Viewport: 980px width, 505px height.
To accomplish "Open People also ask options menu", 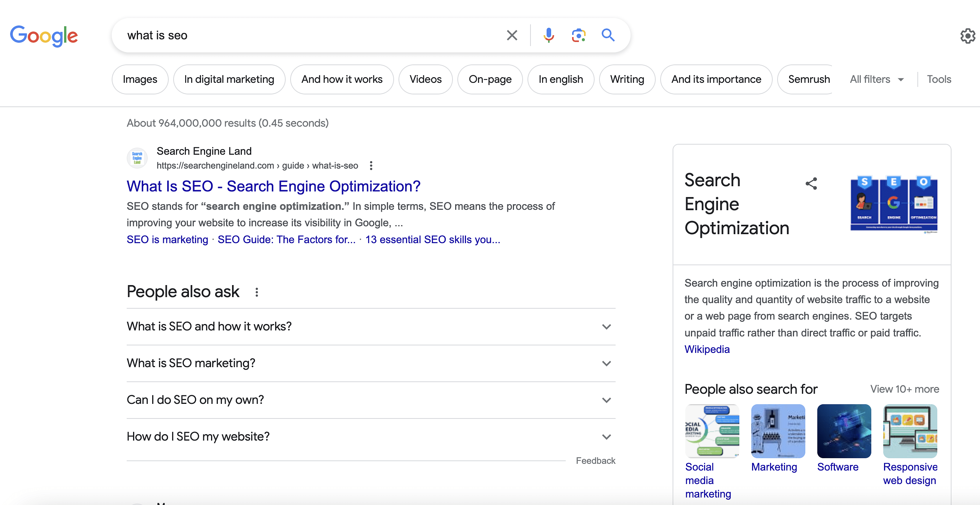I will click(257, 292).
